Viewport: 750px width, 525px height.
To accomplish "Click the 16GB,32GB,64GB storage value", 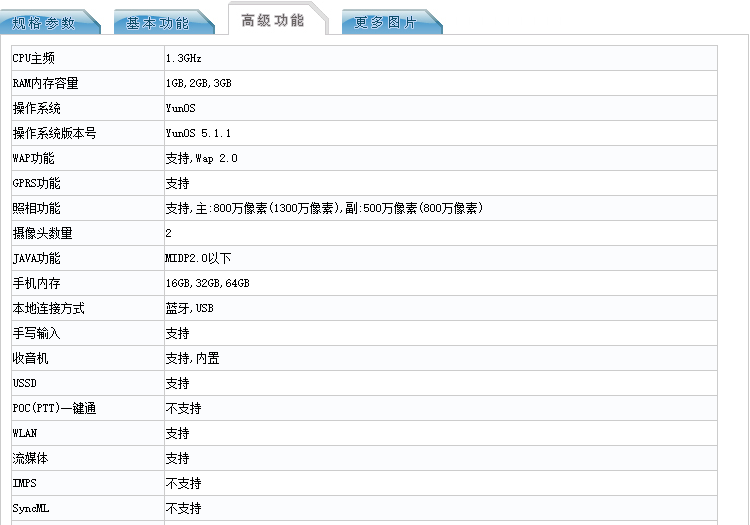I will pyautogui.click(x=207, y=284).
